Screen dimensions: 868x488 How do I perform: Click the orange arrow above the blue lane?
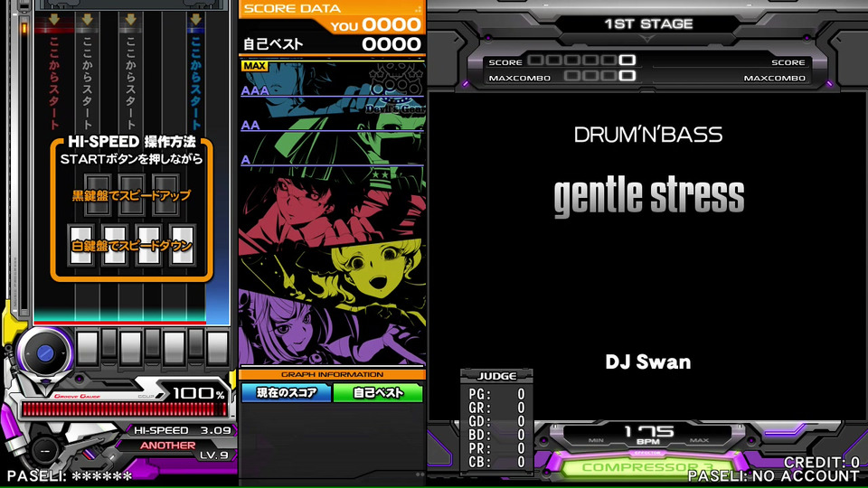195,20
